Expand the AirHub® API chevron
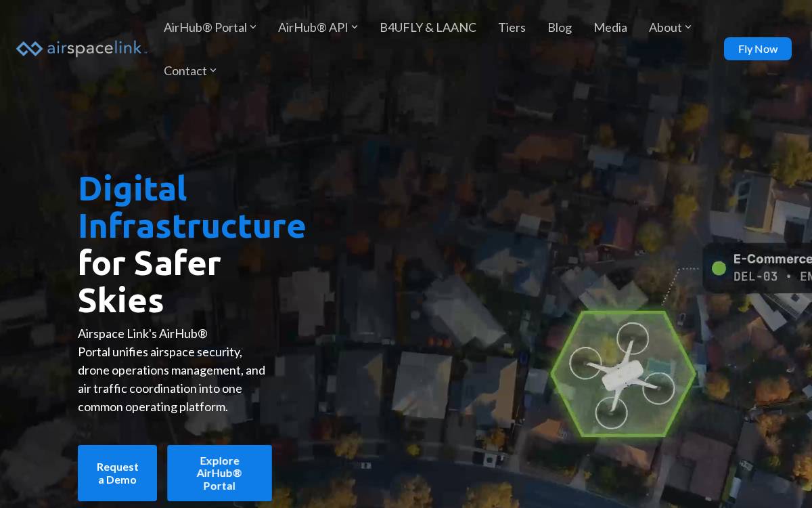 (355, 27)
